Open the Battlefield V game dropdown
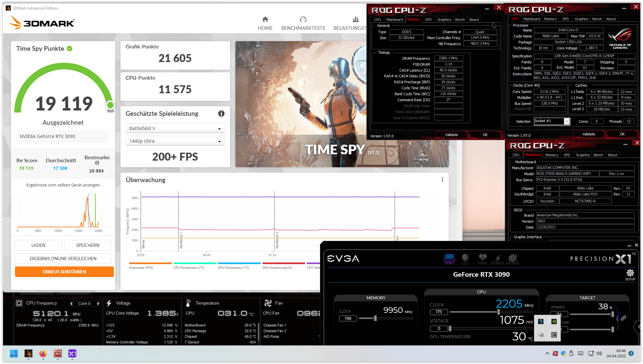This screenshot has height=364, width=643. tap(175, 128)
